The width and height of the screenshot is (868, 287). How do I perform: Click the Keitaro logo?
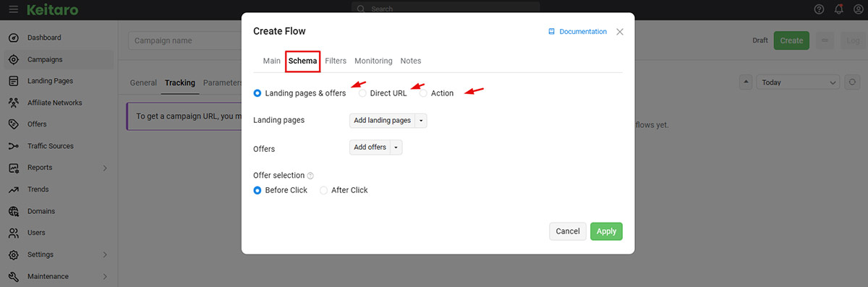52,9
